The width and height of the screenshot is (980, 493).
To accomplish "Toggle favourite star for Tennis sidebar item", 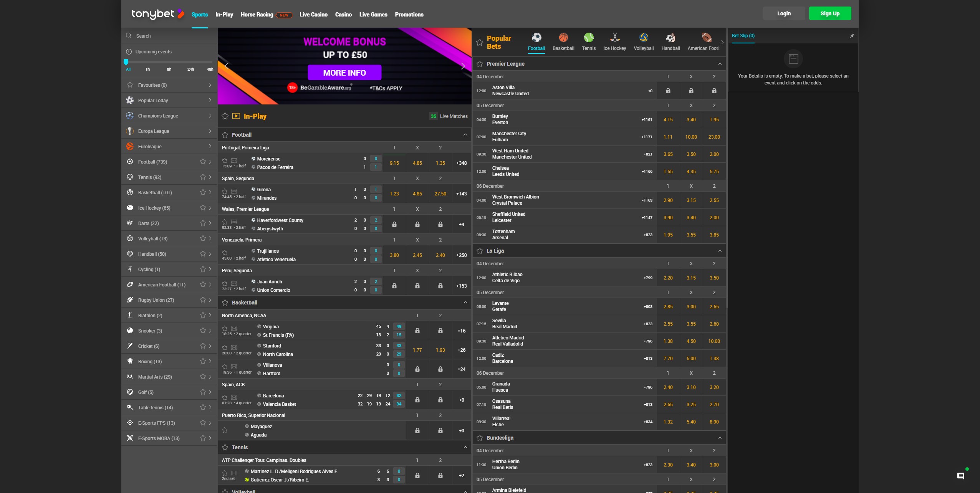I will click(x=203, y=177).
